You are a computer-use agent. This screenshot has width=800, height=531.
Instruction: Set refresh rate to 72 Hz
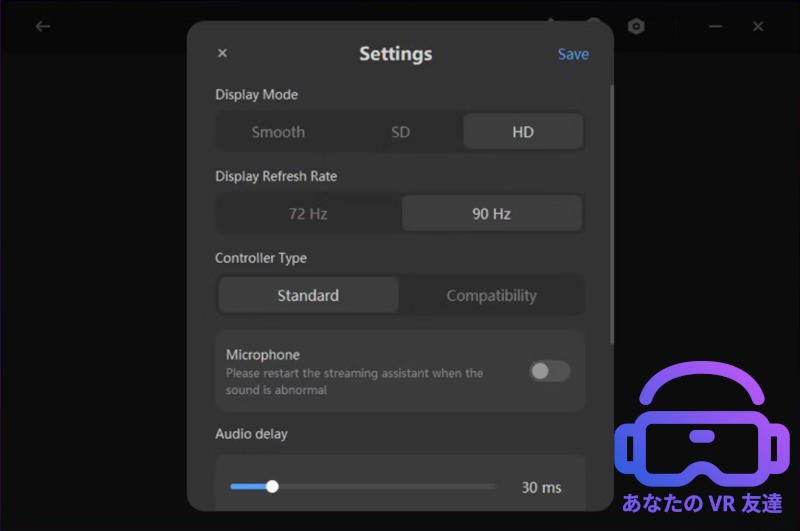pyautogui.click(x=308, y=214)
